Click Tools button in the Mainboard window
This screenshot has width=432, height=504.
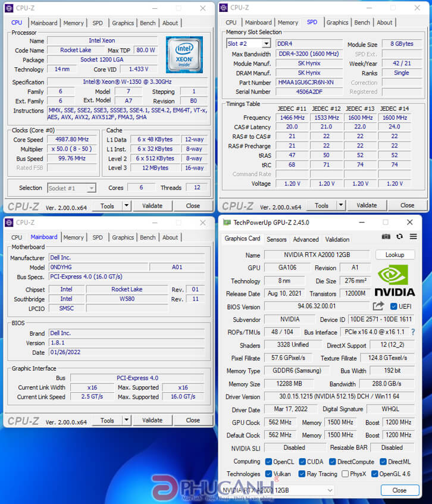[107, 420]
